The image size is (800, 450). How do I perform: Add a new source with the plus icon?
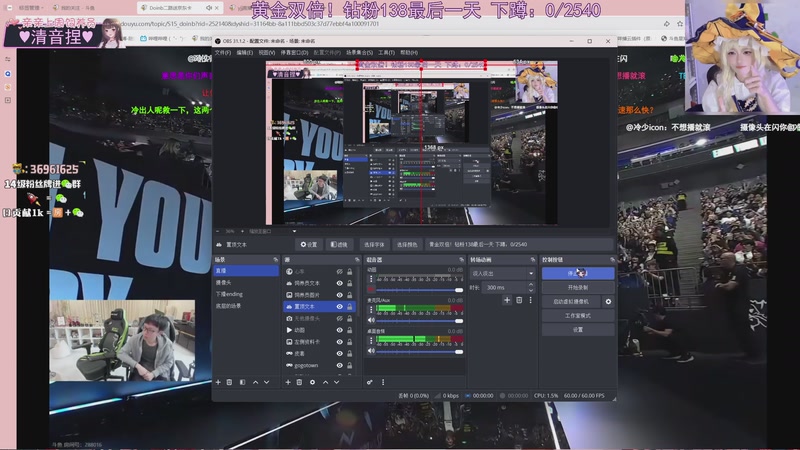click(288, 382)
